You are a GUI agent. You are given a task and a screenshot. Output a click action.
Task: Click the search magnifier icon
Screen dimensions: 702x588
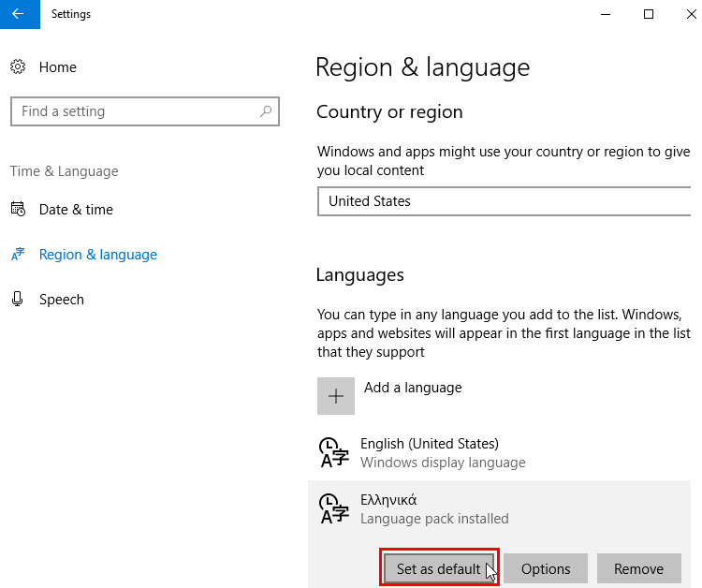click(266, 111)
